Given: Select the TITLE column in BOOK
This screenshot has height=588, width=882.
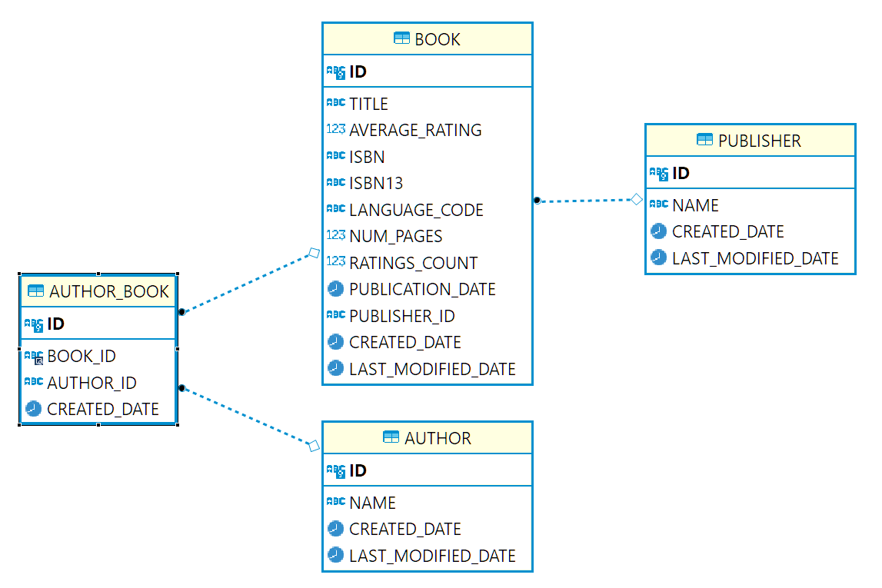Looking at the screenshot, I should coord(368,104).
